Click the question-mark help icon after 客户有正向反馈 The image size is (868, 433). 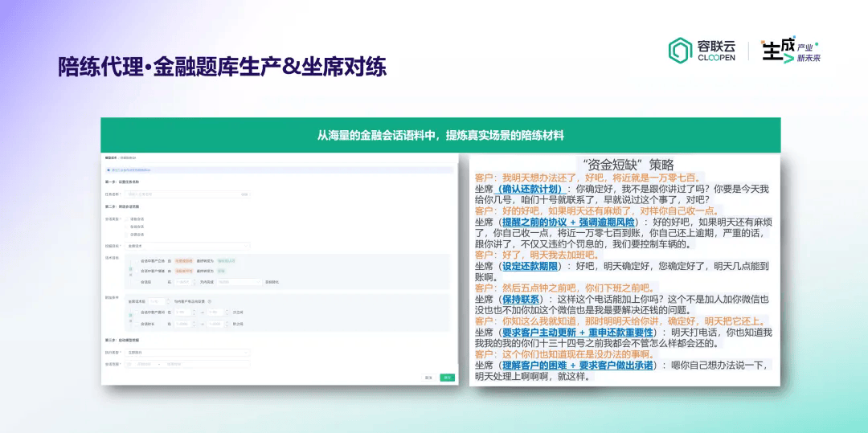pos(209,301)
